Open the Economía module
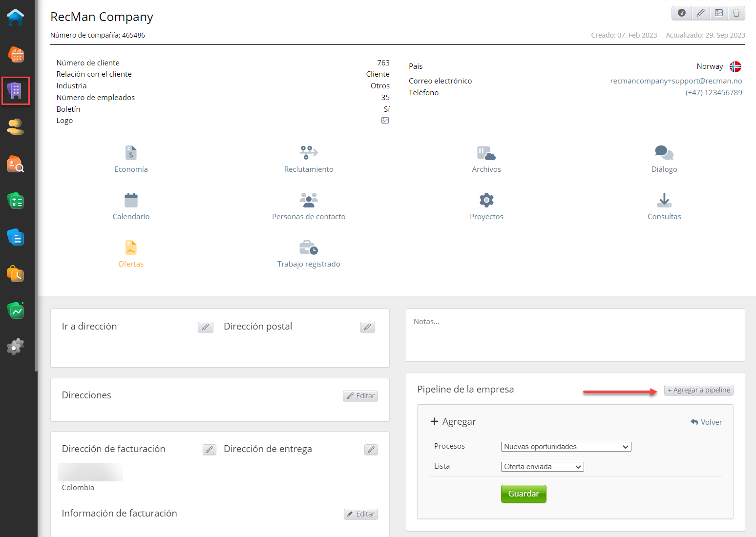756x537 pixels. [131, 159]
